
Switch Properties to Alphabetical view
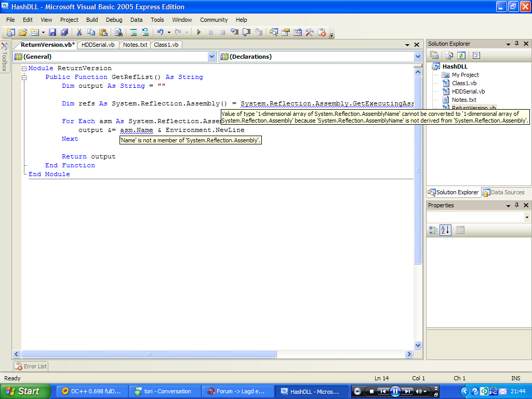pyautogui.click(x=445, y=230)
